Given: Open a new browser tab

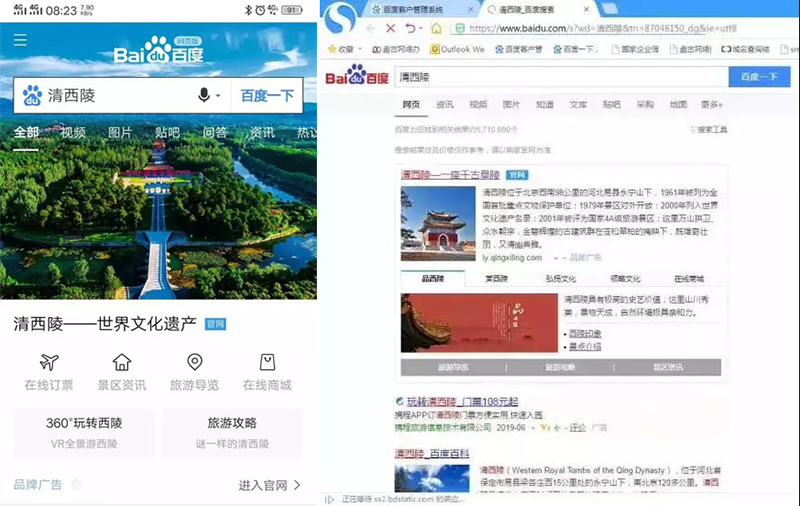Looking at the screenshot, I should pyautogui.click(x=610, y=8).
